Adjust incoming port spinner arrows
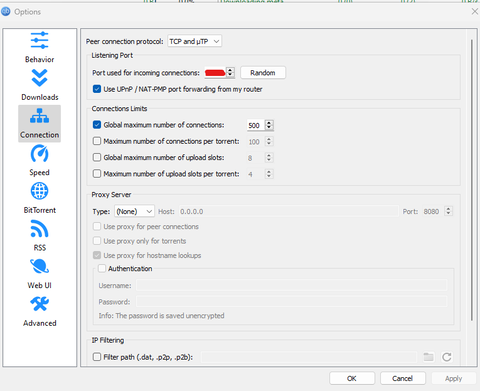Screen dimensions: 480x391 click(x=230, y=72)
